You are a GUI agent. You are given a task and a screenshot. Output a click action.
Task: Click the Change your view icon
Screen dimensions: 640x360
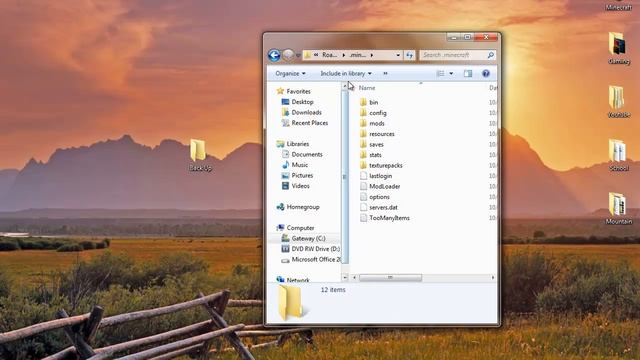pos(440,73)
